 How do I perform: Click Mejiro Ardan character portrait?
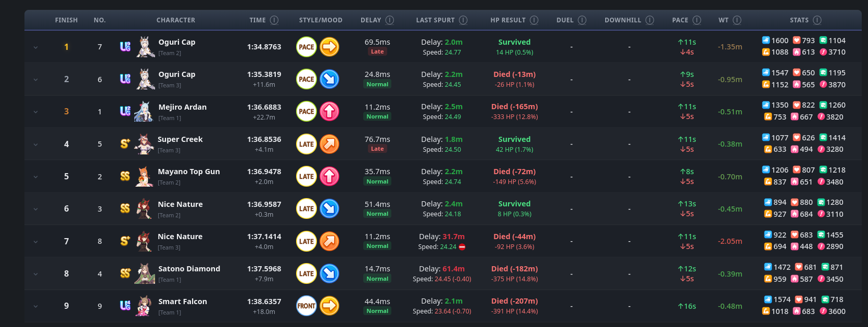point(144,111)
